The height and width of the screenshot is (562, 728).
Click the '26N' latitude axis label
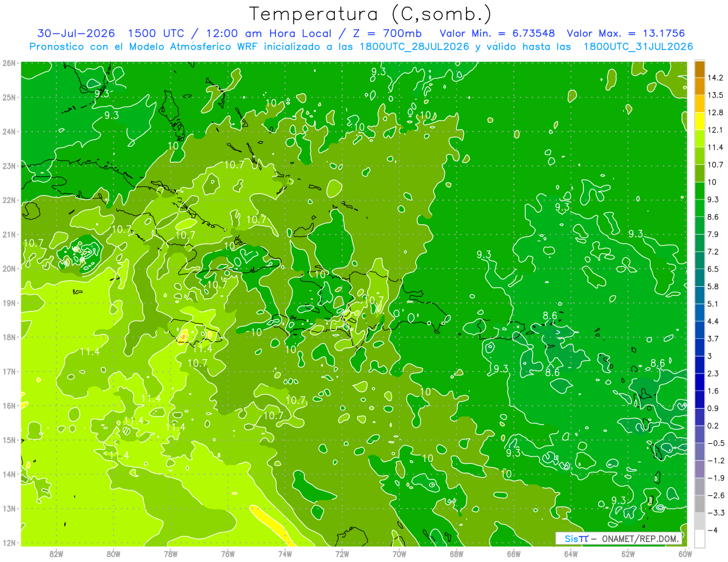pyautogui.click(x=8, y=63)
